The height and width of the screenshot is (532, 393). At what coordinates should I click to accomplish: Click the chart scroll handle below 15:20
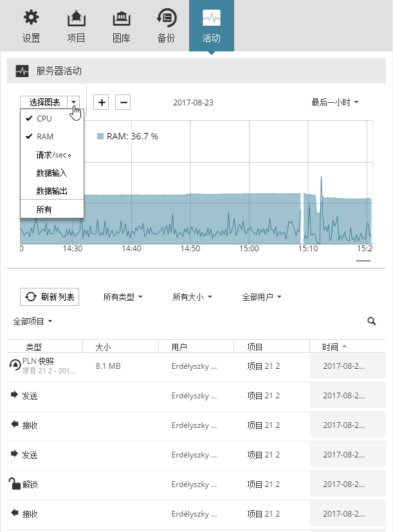click(x=363, y=261)
